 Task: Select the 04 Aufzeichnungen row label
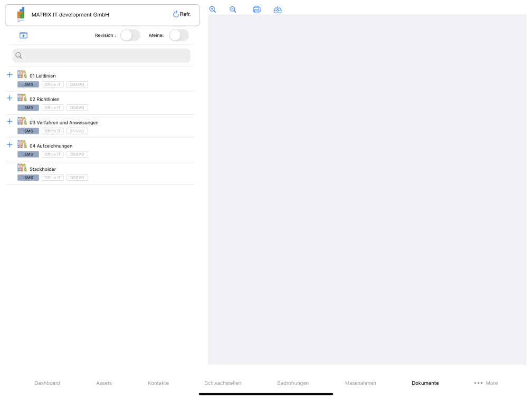coord(51,146)
